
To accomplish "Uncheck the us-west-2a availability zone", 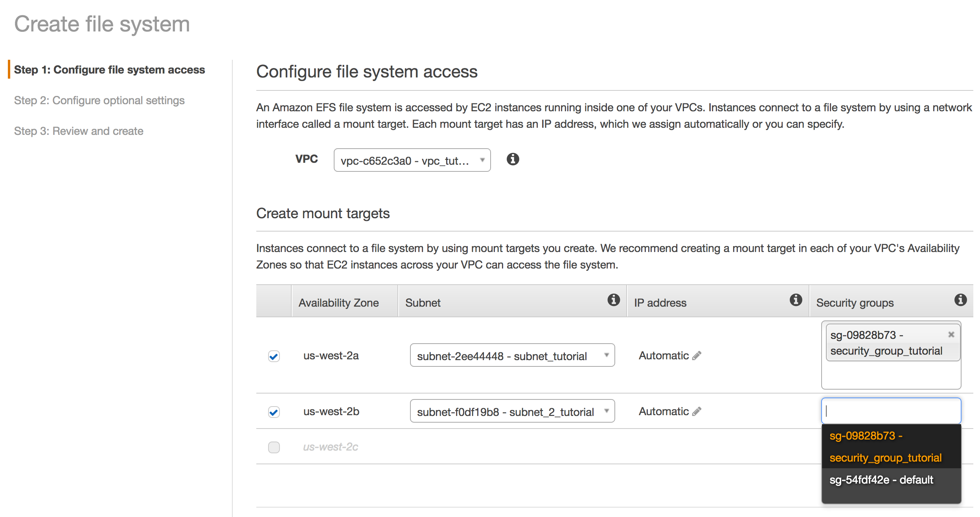I will pos(274,356).
